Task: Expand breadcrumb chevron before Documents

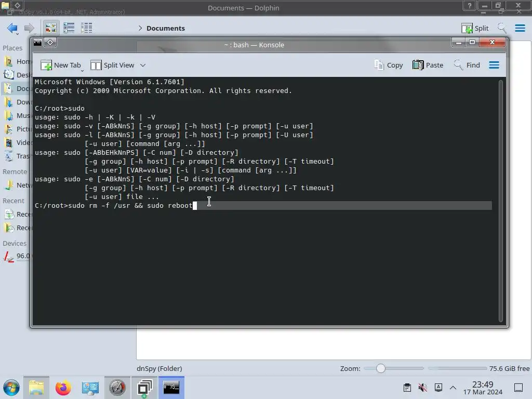Action: coord(140,28)
